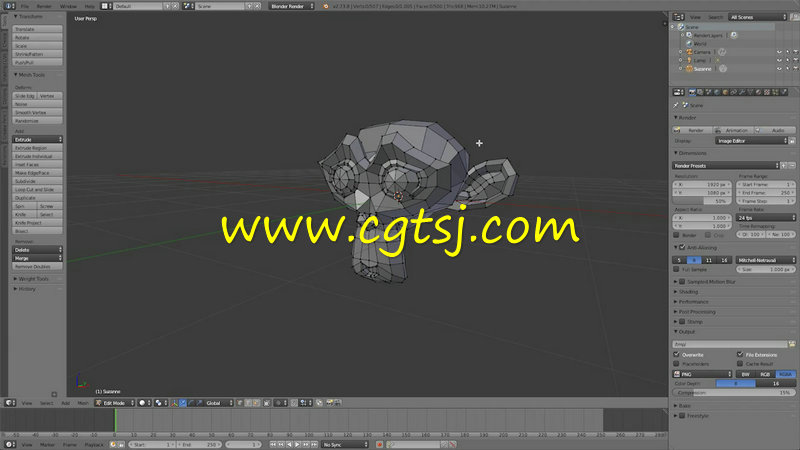Viewport: 800px width, 450px height.
Task: Click the 3D manipulator translate arrow icon
Action: coord(183,403)
